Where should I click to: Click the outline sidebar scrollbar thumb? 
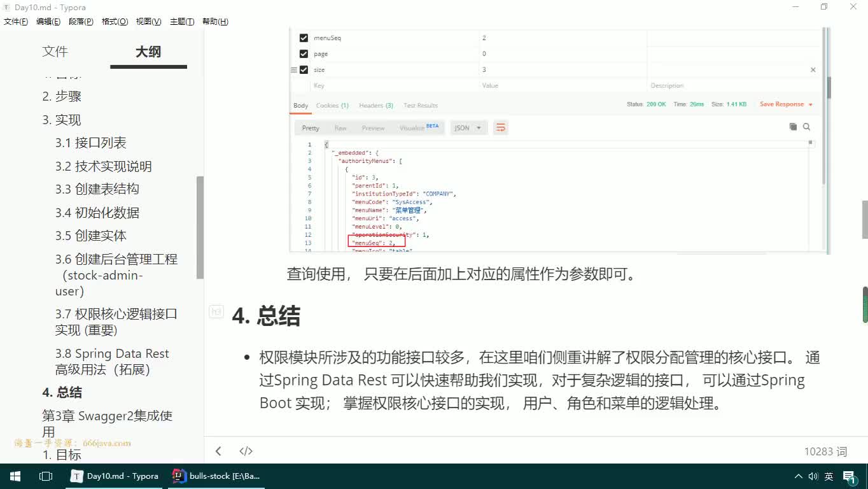(200, 227)
